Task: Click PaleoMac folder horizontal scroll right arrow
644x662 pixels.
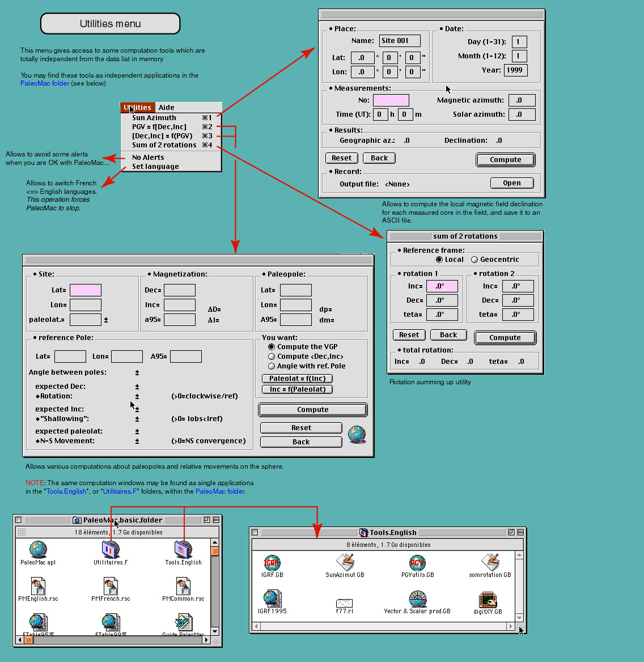Action: coord(206,640)
